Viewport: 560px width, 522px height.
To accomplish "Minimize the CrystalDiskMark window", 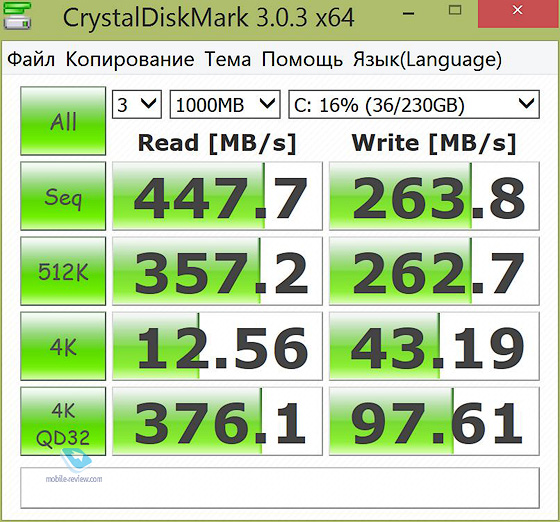I will 409,14.
